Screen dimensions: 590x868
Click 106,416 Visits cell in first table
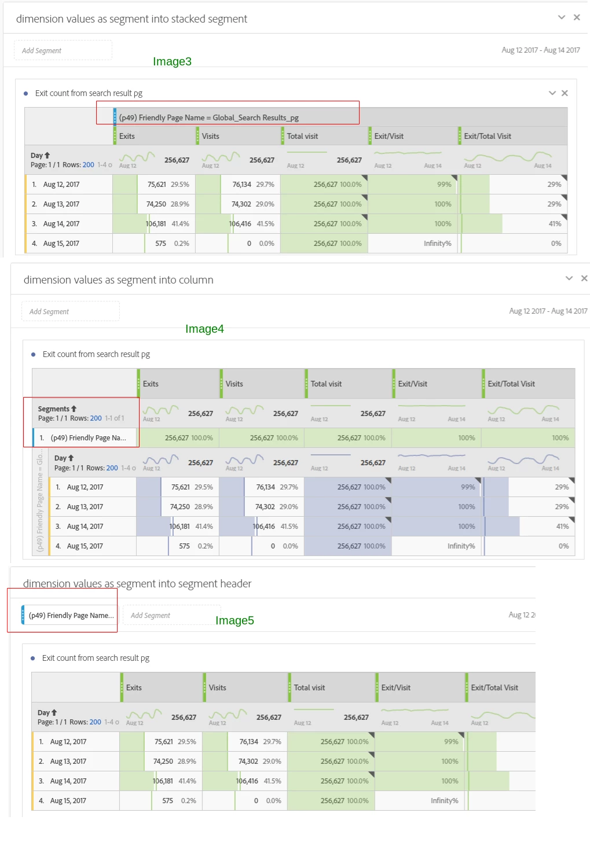[238, 224]
